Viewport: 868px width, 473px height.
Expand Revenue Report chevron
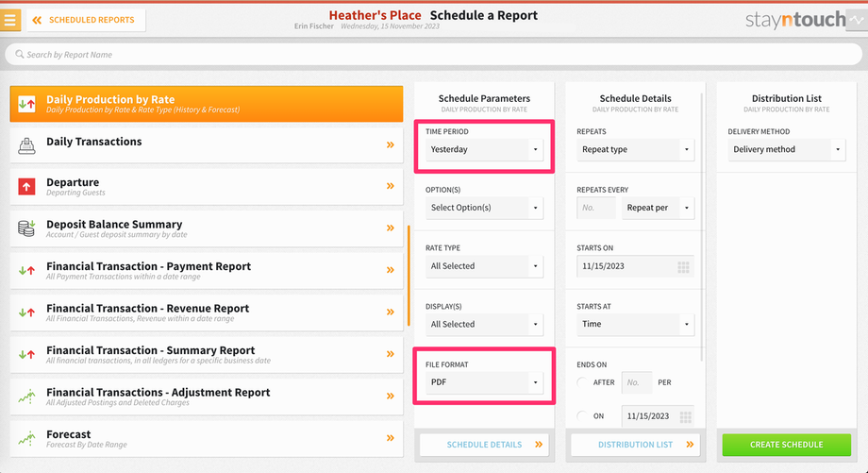391,313
